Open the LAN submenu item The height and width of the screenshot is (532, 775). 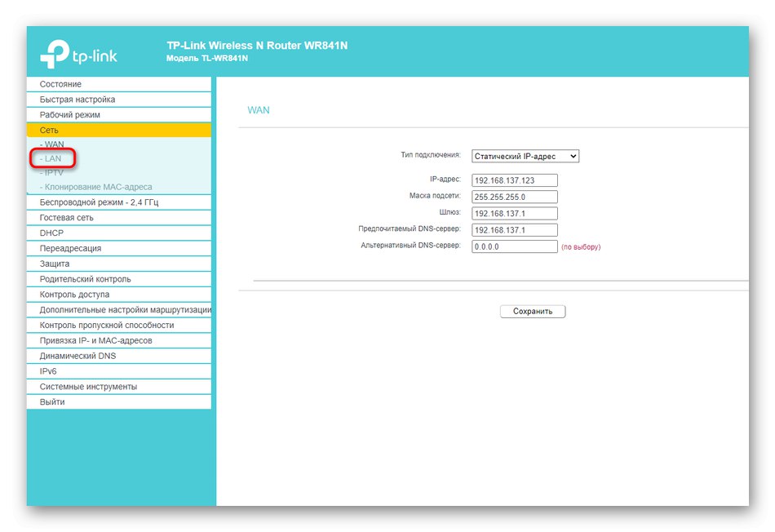click(x=51, y=159)
